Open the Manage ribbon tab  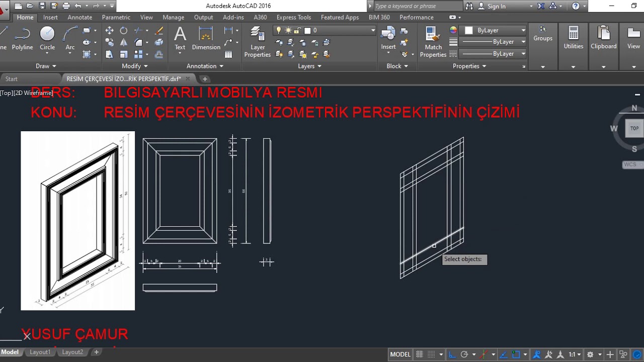click(173, 17)
